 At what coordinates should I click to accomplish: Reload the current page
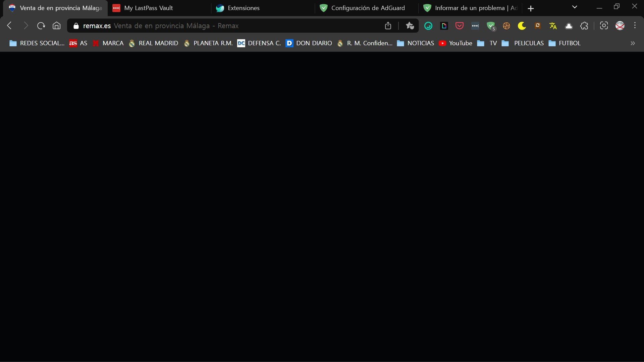click(41, 26)
